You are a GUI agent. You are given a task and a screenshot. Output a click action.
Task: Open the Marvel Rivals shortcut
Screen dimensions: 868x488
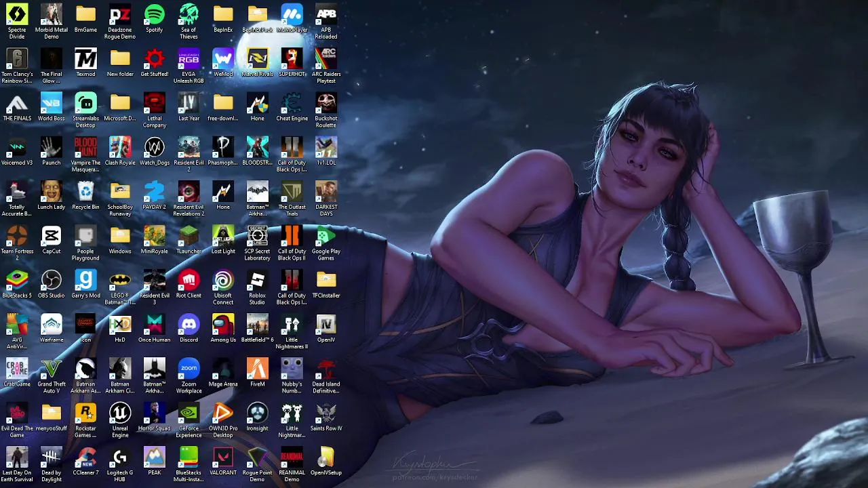coord(258,58)
